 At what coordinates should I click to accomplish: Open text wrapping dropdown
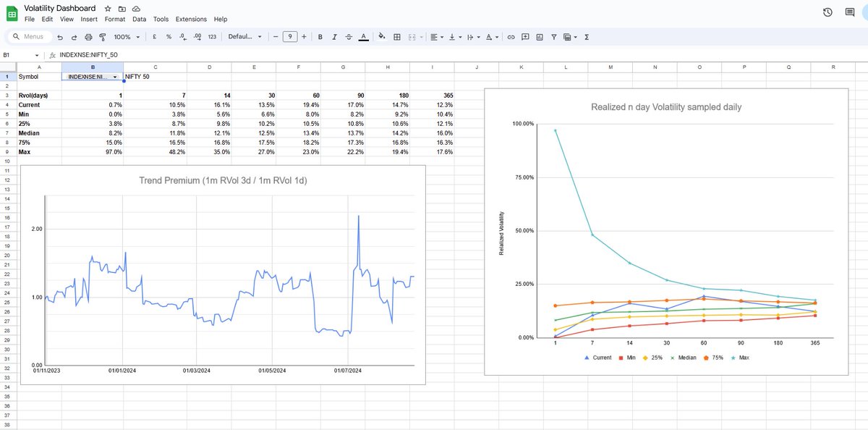click(474, 37)
